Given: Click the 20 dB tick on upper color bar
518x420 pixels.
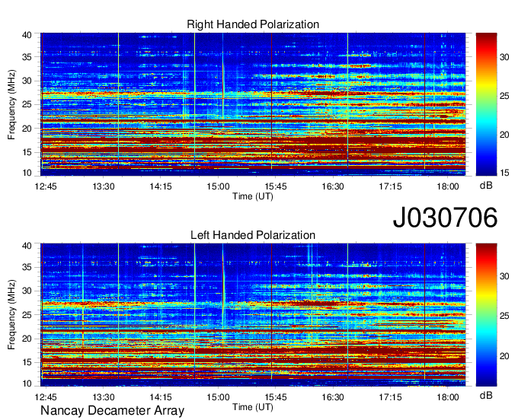Looking at the screenshot, I should (504, 135).
